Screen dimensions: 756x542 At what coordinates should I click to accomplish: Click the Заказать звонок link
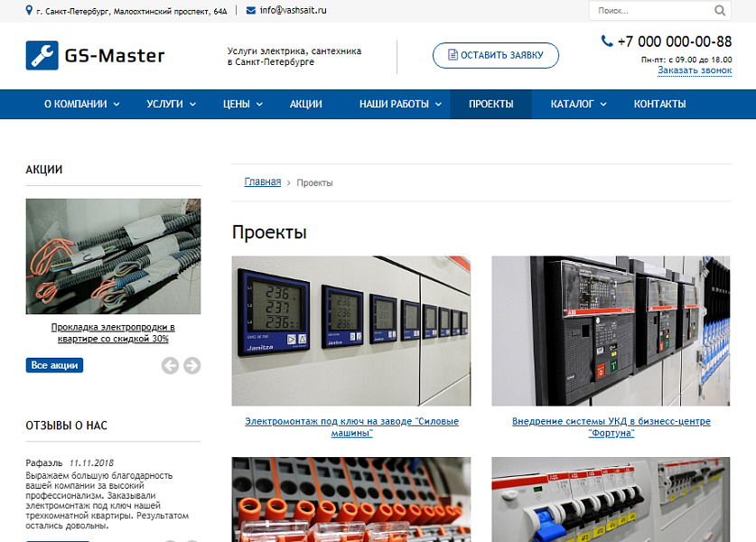[x=694, y=70]
